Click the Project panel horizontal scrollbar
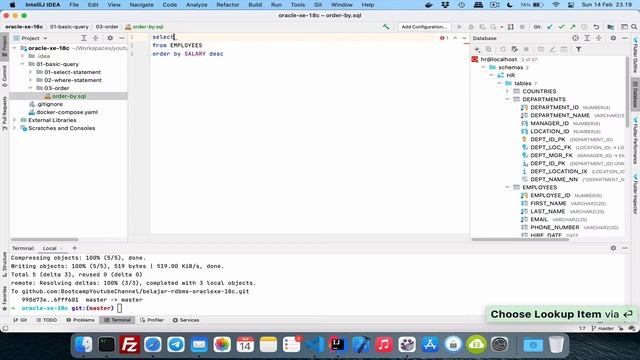This screenshot has height=360, width=640. click(44, 240)
